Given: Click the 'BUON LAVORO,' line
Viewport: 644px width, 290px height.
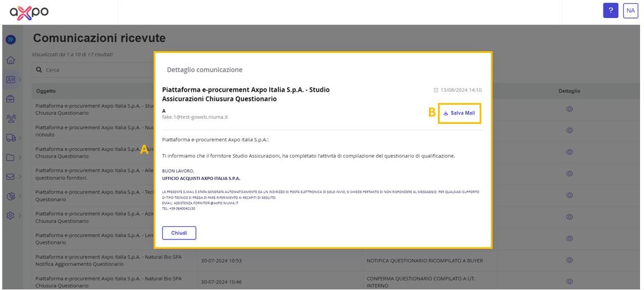Looking at the screenshot, I should point(178,171).
